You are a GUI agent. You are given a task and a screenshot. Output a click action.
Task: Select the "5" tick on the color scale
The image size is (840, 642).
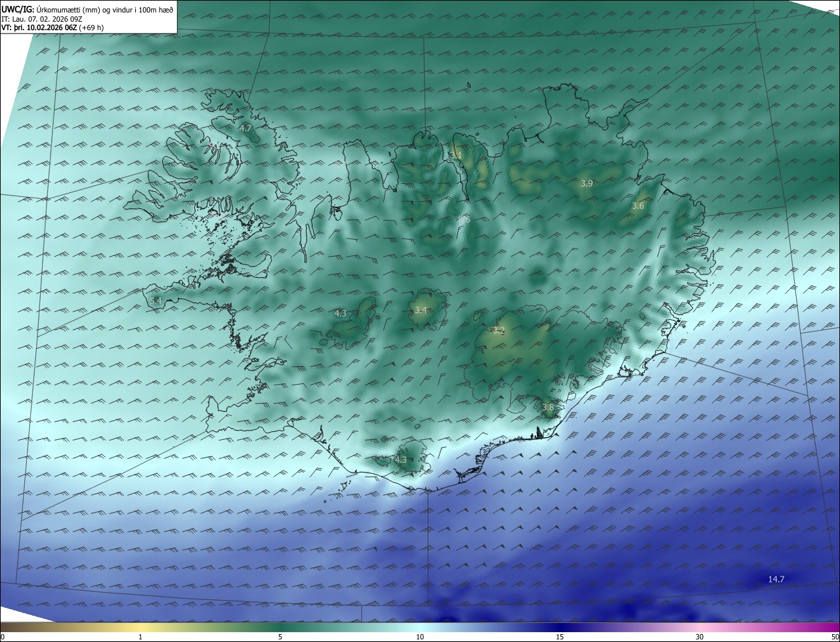[x=280, y=637]
